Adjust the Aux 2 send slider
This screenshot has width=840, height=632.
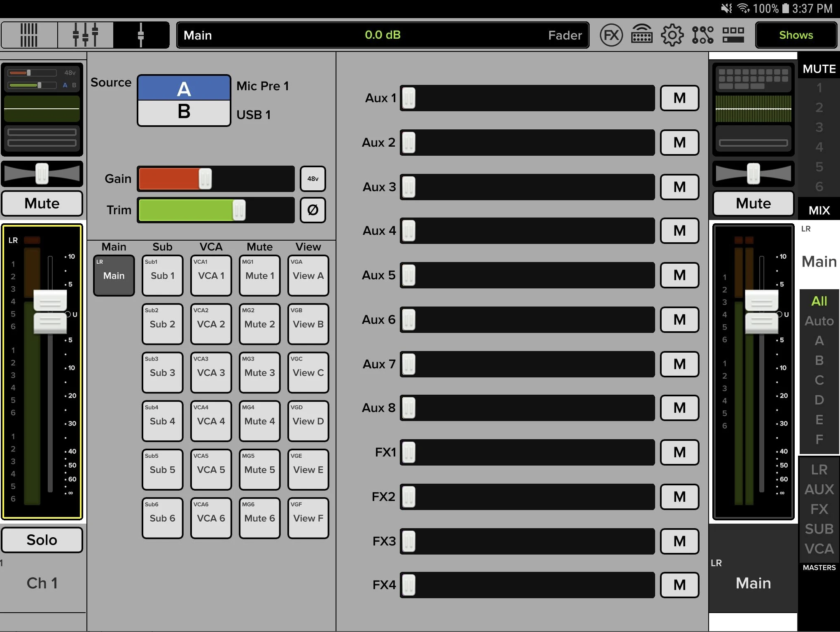[x=527, y=143]
